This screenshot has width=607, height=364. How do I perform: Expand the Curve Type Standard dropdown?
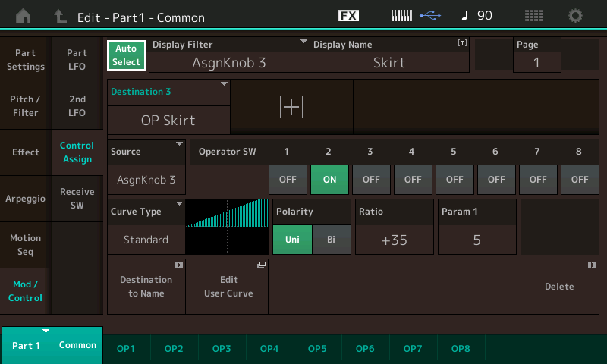pos(146,227)
